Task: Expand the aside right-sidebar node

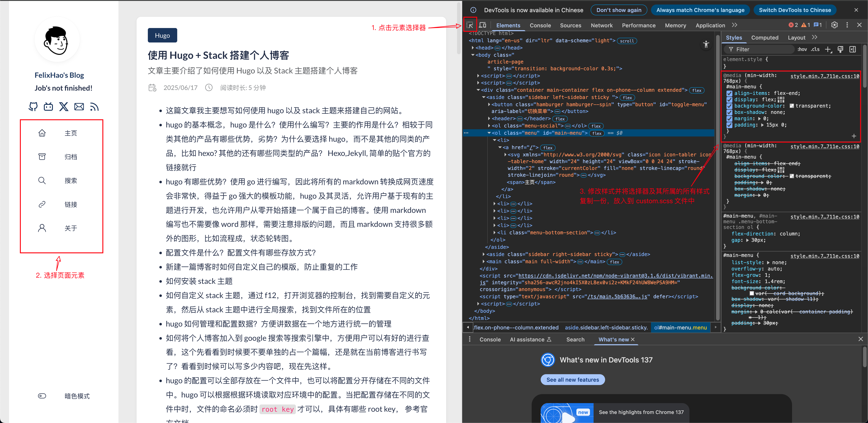Action: click(x=484, y=254)
